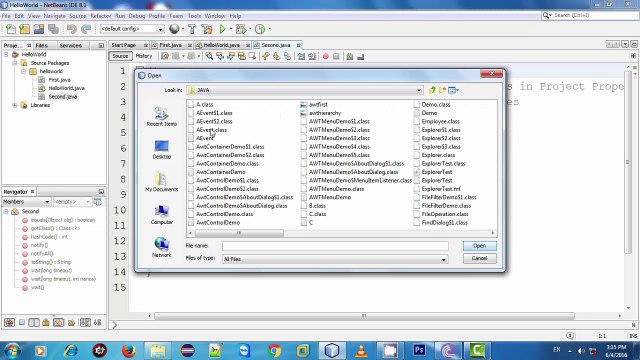Select the awthierarchy file

(325, 113)
